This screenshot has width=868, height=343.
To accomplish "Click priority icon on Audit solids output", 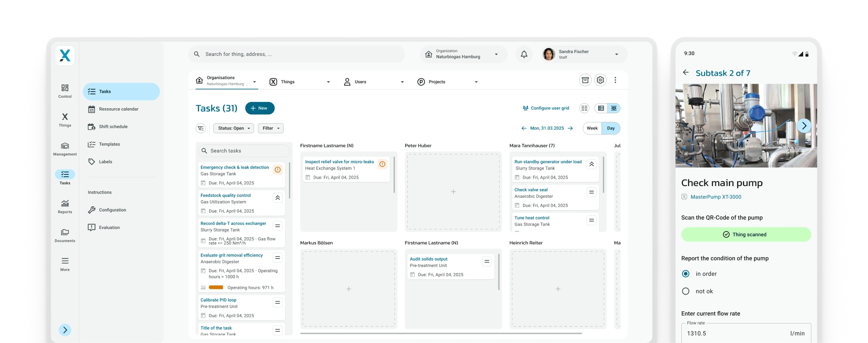I will point(487,261).
